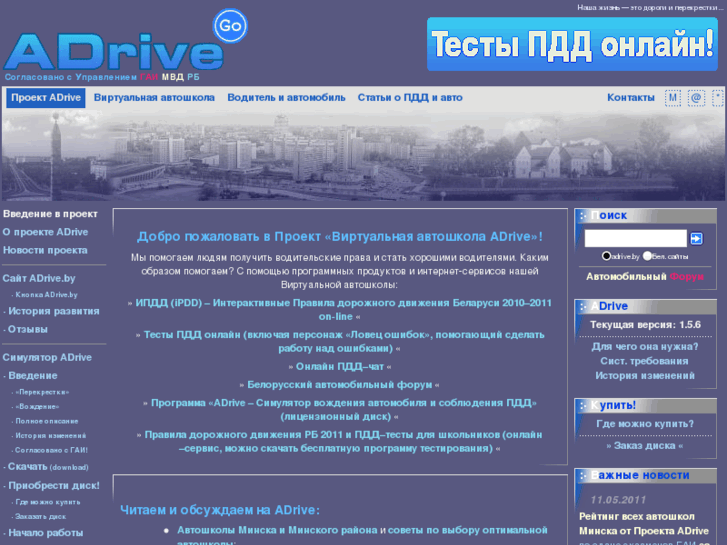The image size is (727, 545).
Task: Open О проекте ADrive sidebar link
Action: [x=45, y=232]
